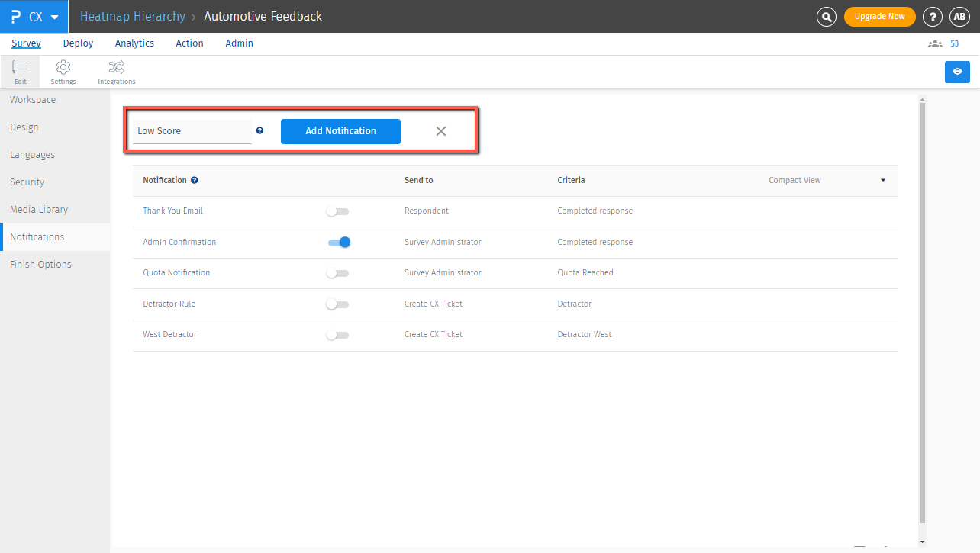This screenshot has width=980, height=553.
Task: Click the Add Notification button
Action: (x=340, y=131)
